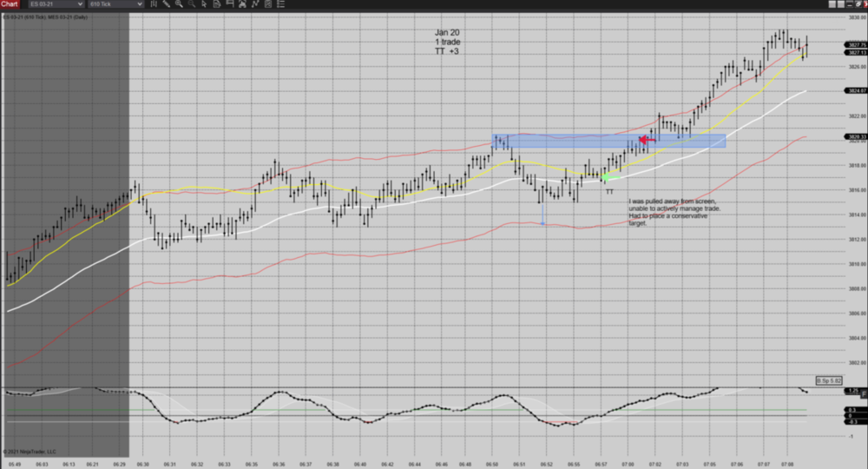Click the zoom out magnifier
Image resolution: width=868 pixels, height=469 pixels.
tap(192, 4)
